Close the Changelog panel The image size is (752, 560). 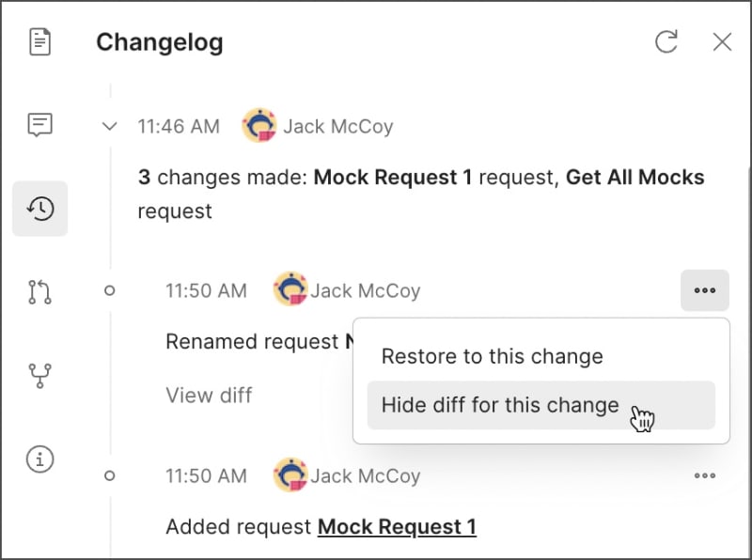point(722,41)
